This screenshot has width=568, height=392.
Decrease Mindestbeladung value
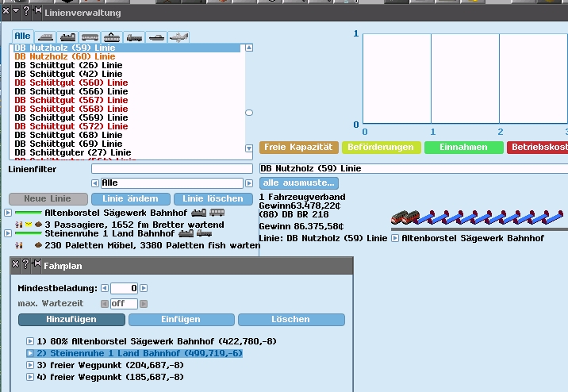[x=105, y=288]
